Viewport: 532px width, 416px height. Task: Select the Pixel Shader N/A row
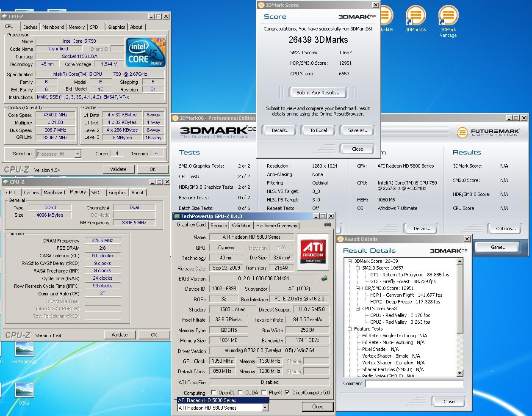coord(380,349)
